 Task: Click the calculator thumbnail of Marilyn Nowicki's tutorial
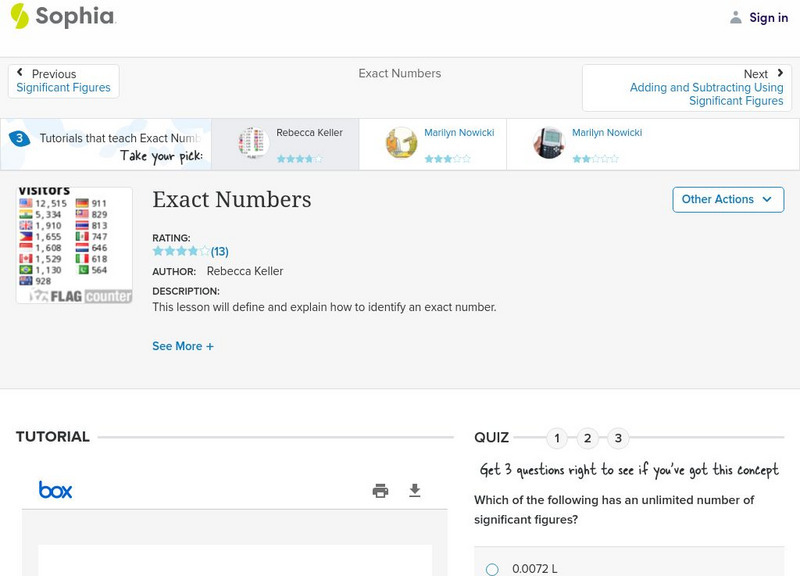pos(548,142)
